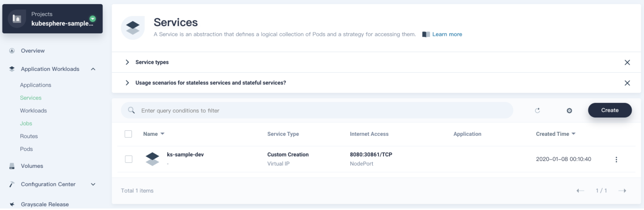Expand usage scenarios for stateless and stateful services
This screenshot has height=210, width=644.
(x=127, y=83)
